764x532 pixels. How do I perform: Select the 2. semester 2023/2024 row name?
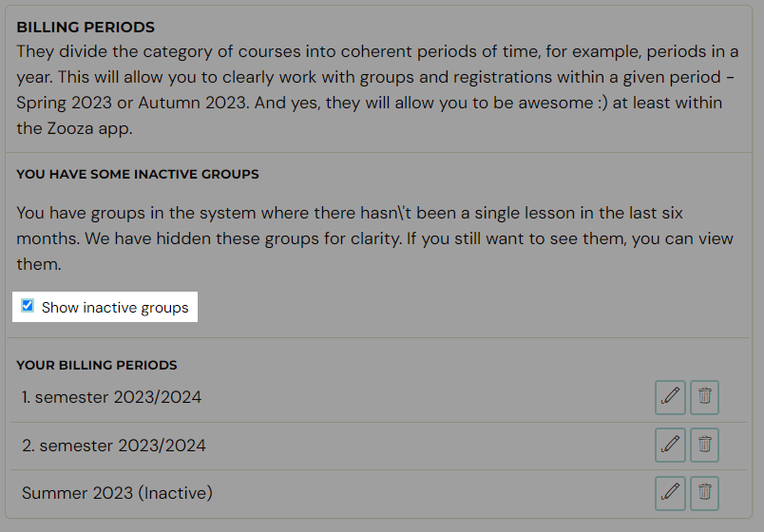[x=113, y=446]
